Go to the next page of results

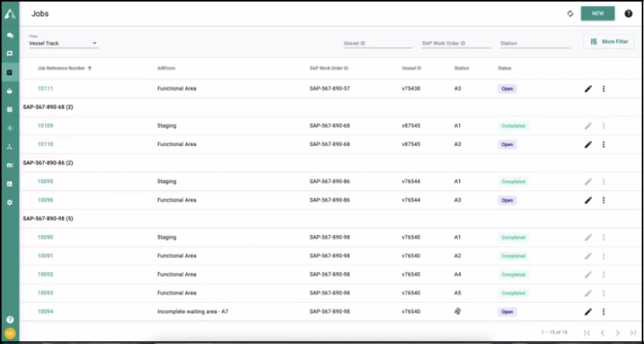coord(618,332)
